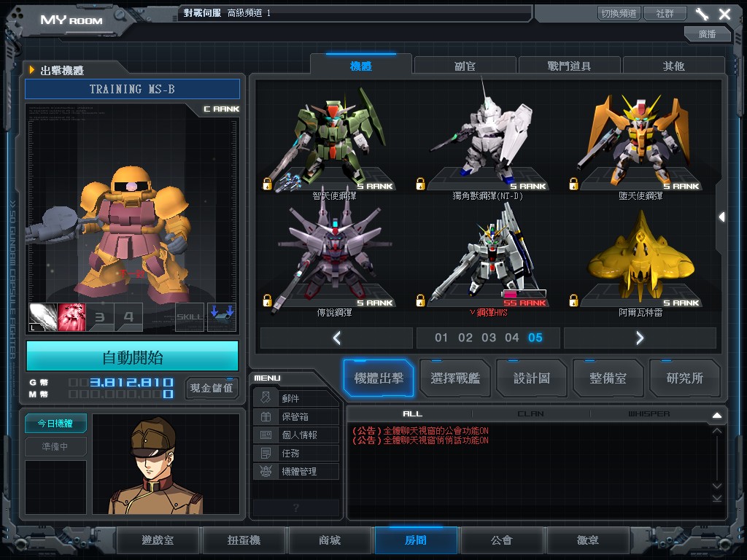Viewport: 747px width, 560px height.
Task: Jump to chat bottom arrow
Action: [x=717, y=498]
